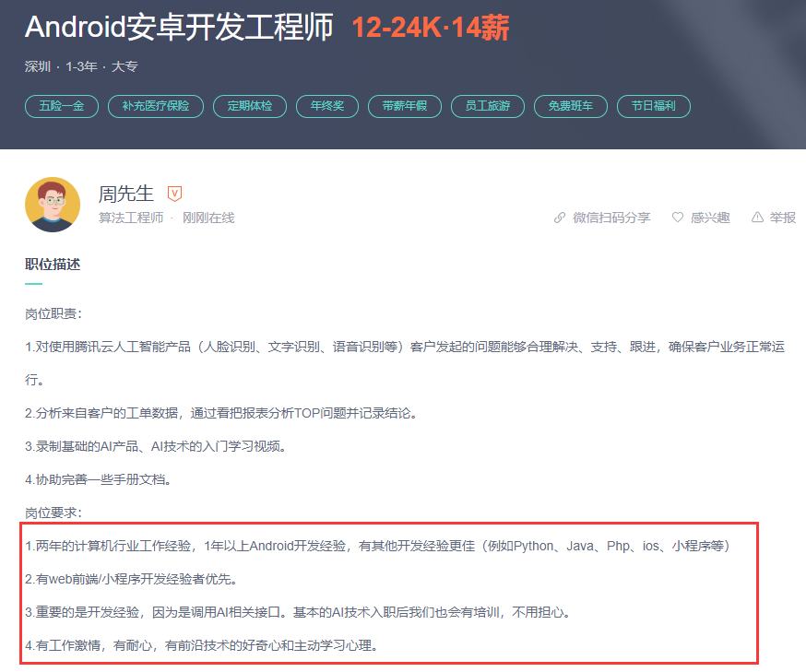The width and height of the screenshot is (806, 672).
Task: Click the 刚刚在线 status text
Action: tap(208, 218)
